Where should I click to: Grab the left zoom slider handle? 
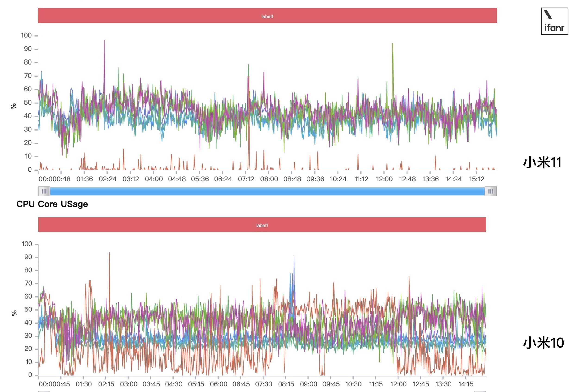(44, 191)
